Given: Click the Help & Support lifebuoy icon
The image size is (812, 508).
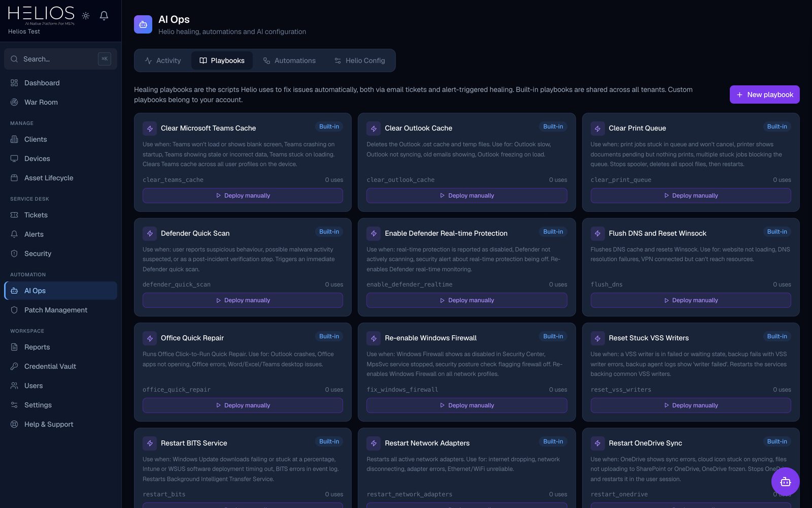Looking at the screenshot, I should [14, 424].
